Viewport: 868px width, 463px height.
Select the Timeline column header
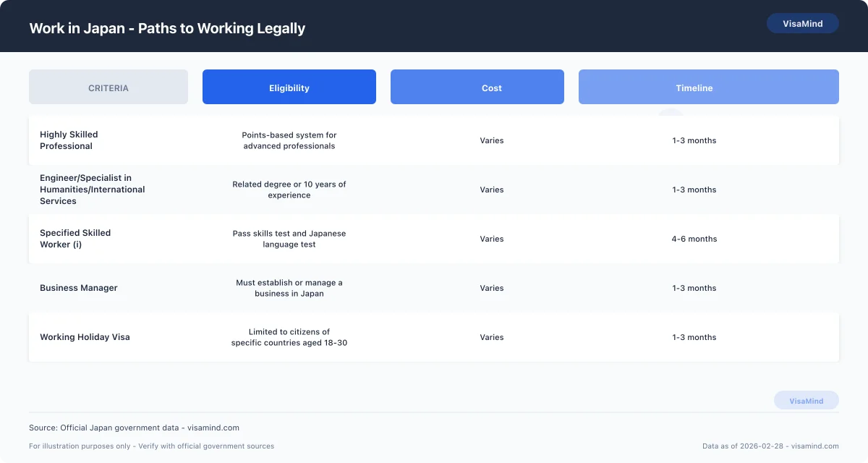[x=694, y=87]
